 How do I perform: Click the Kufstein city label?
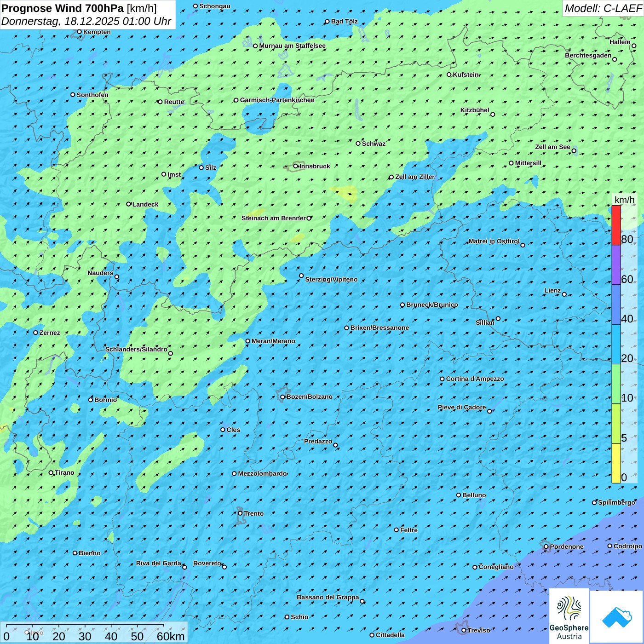coord(466,75)
